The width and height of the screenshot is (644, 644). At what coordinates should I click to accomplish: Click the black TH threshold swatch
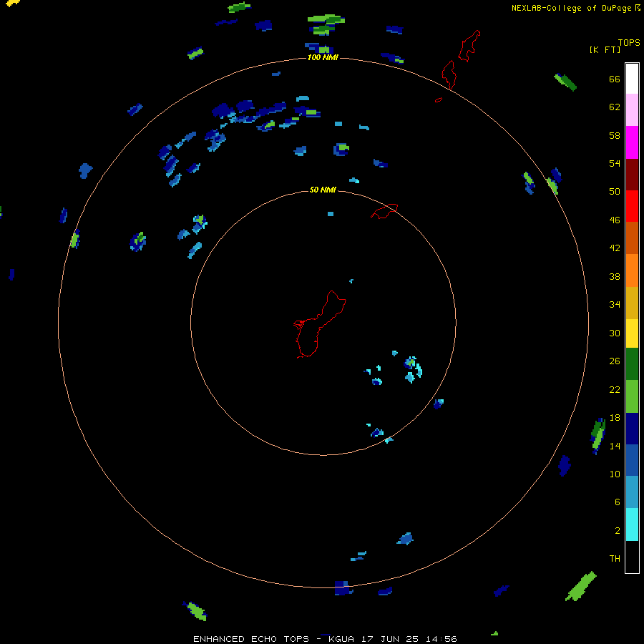(632, 557)
